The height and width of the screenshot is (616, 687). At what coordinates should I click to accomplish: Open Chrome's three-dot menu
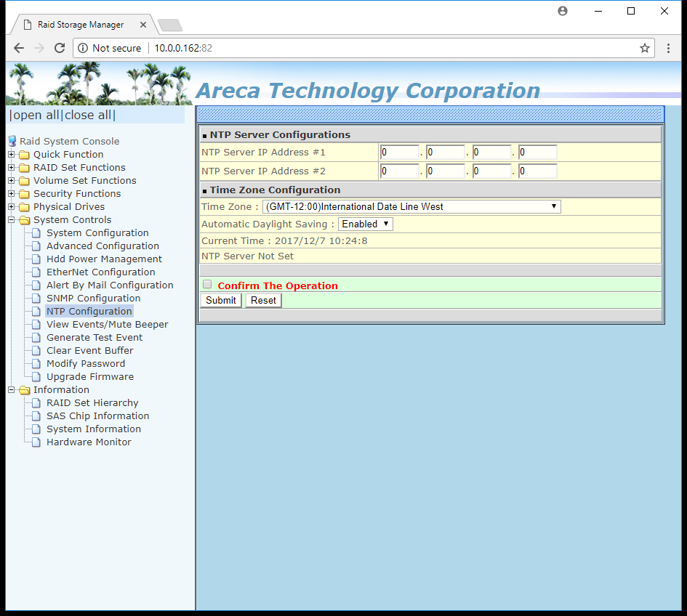[668, 48]
